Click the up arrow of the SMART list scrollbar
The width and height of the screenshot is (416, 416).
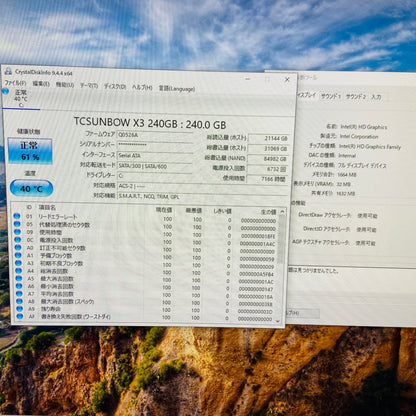pyautogui.click(x=282, y=212)
